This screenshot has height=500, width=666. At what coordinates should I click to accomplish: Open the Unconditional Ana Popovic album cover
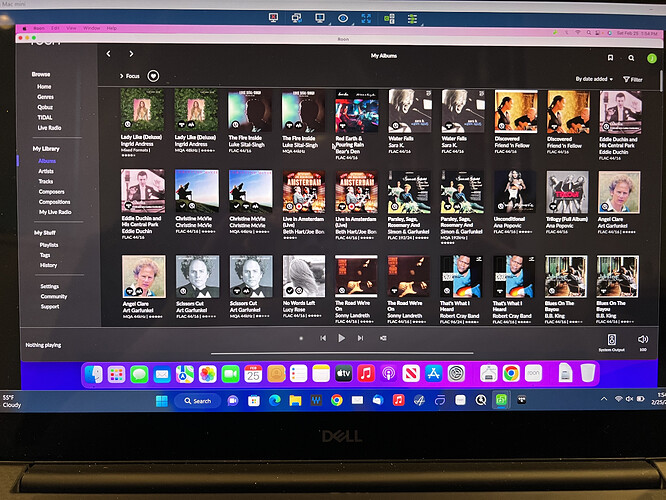[x=515, y=192]
